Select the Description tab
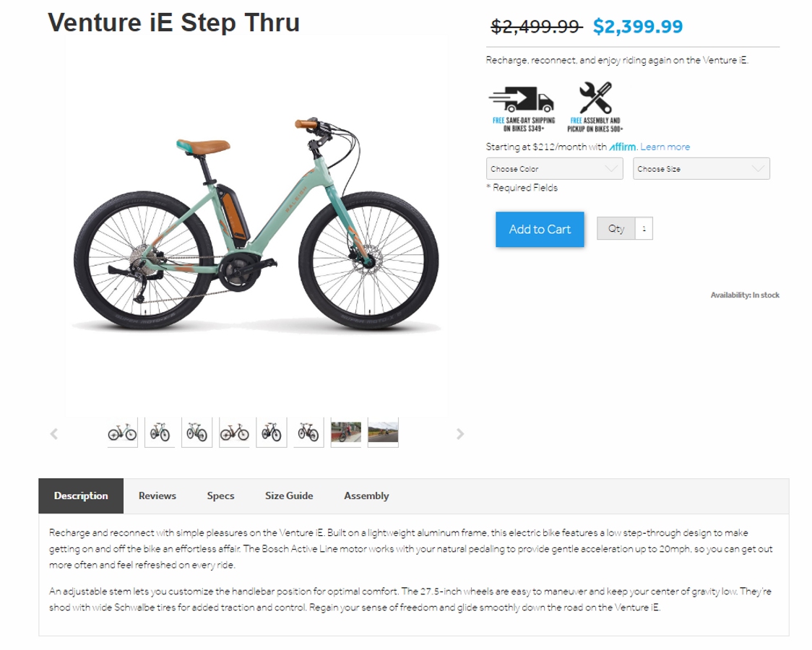 click(x=81, y=496)
